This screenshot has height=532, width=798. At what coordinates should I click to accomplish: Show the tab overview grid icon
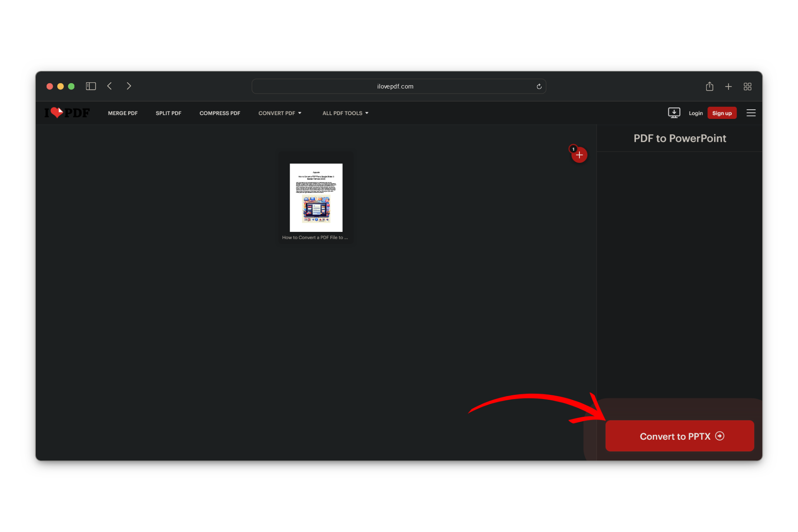[747, 86]
